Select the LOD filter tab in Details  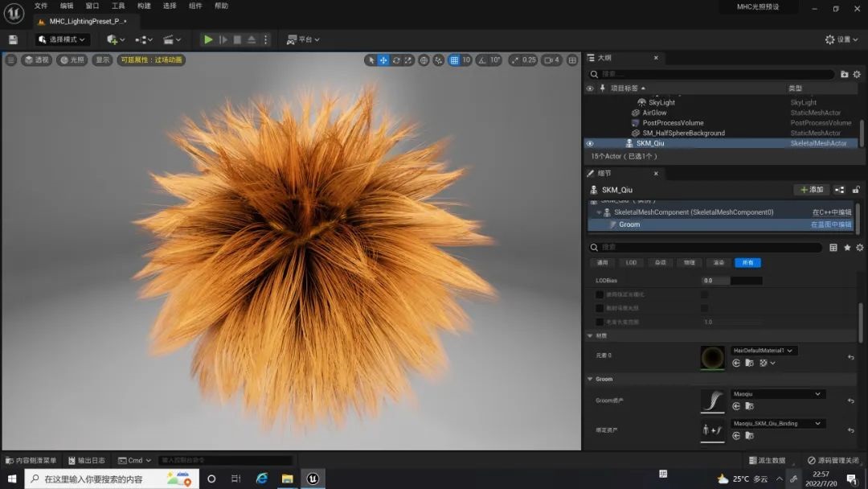632,263
